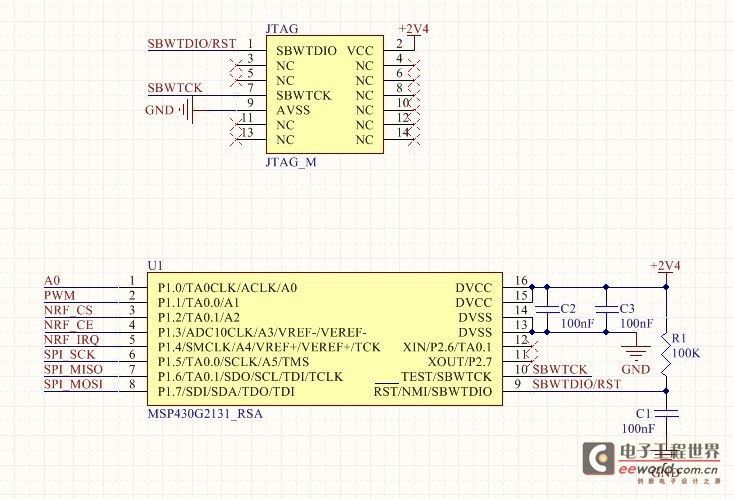733x499 pixels.
Task: Select capacitor C1 symbol
Action: [x=666, y=413]
